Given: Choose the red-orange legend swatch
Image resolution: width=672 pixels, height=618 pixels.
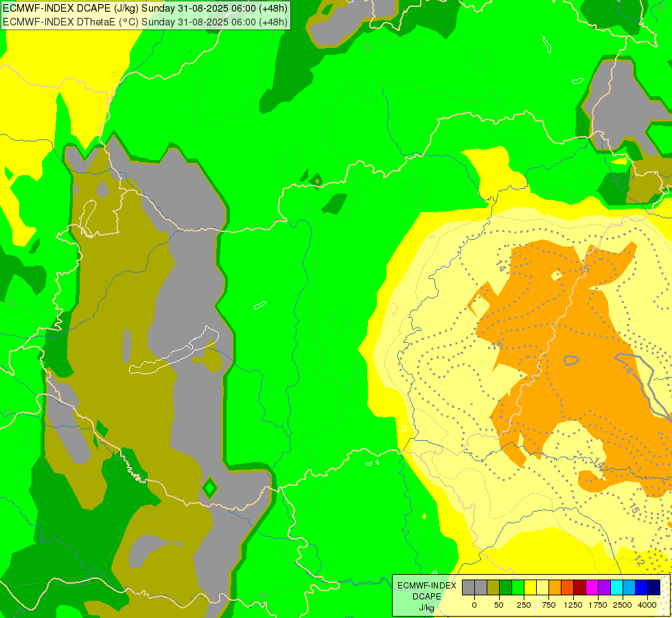Looking at the screenshot, I should pyautogui.click(x=568, y=587).
